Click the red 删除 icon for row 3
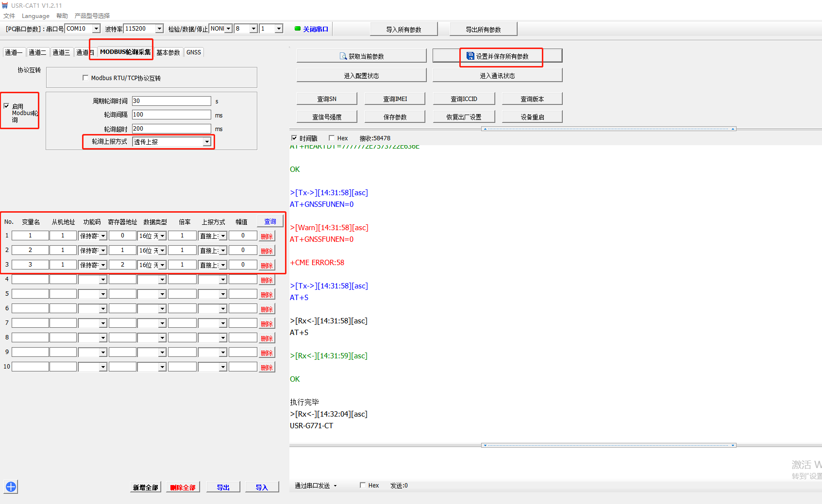The width and height of the screenshot is (822, 504). coord(267,266)
